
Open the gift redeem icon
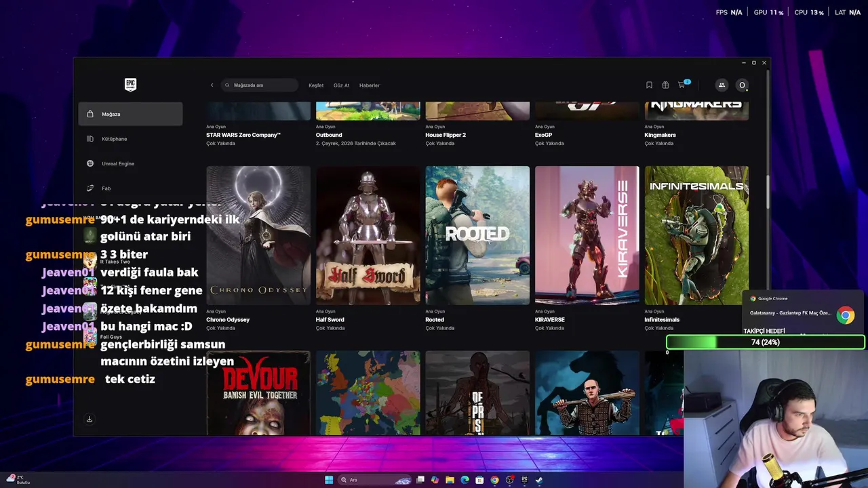click(x=665, y=85)
